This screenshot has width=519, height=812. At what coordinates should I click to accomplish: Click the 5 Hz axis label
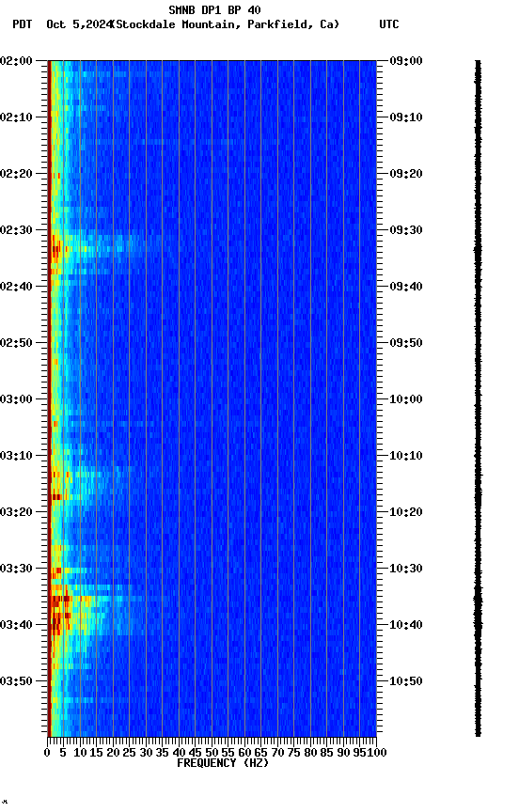coord(63,753)
